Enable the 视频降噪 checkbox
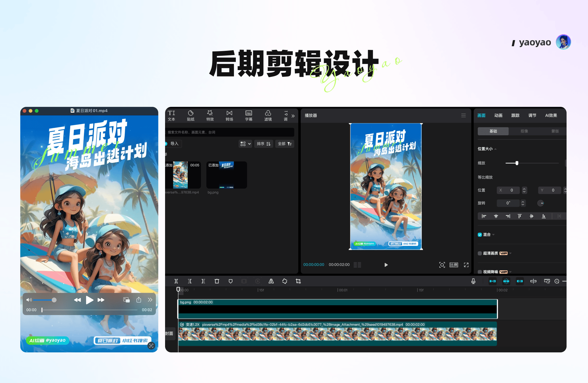This screenshot has height=383, width=588. [480, 272]
